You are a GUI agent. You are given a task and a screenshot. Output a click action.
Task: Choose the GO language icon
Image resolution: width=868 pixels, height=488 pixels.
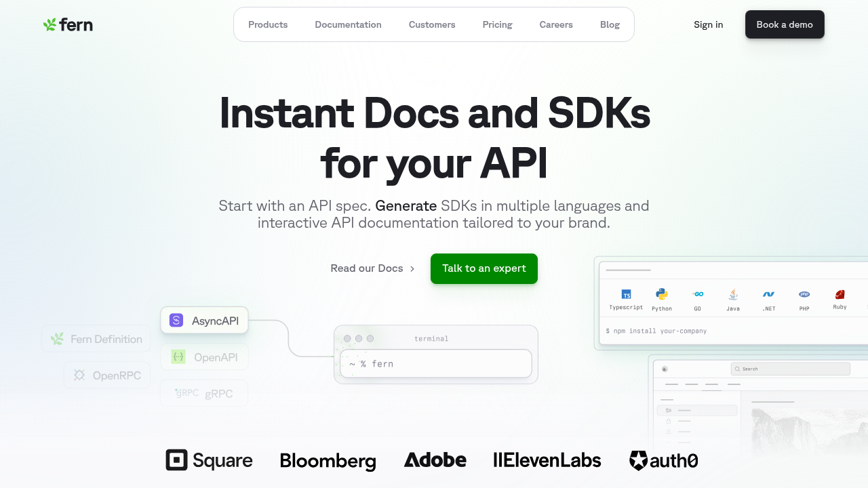tap(697, 294)
